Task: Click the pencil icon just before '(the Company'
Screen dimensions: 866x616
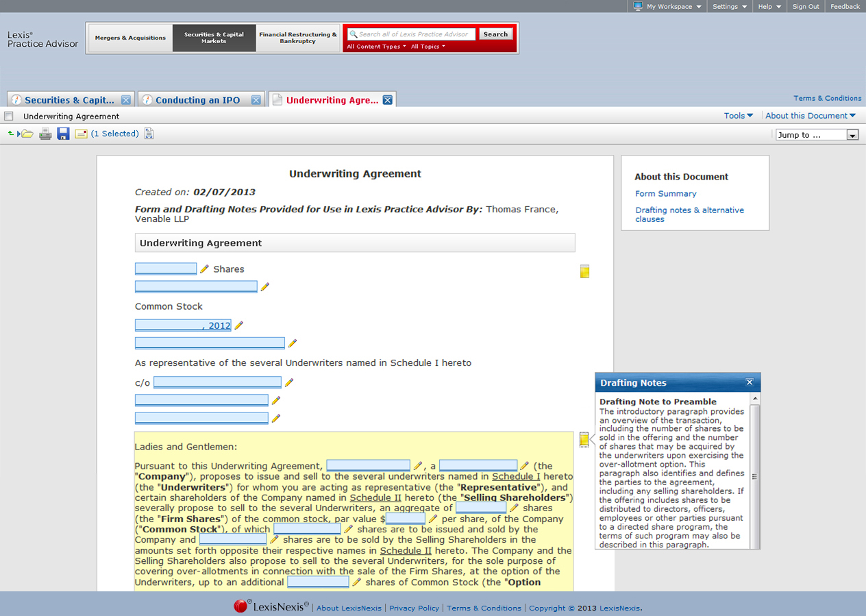Action: click(524, 466)
